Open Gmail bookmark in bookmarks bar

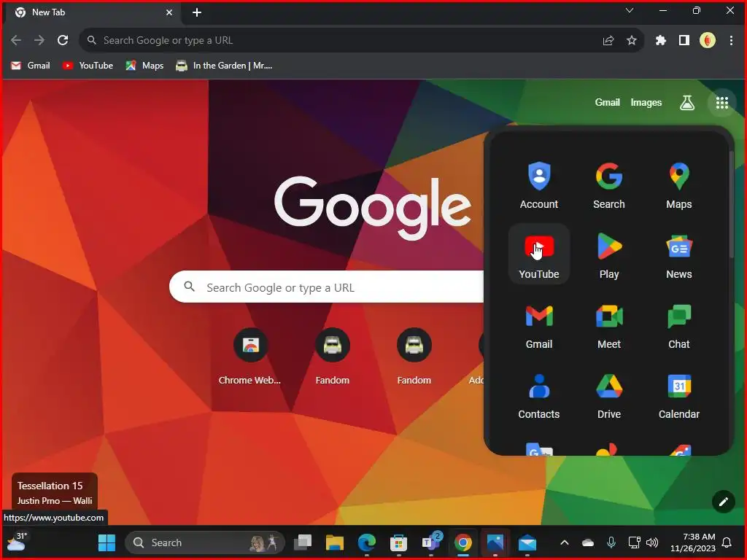pyautogui.click(x=30, y=66)
